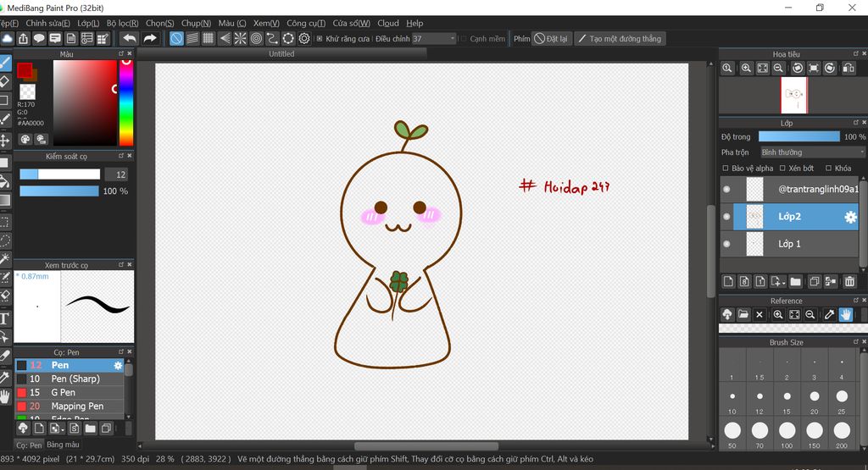
Task: Duplicate the current layer
Action: click(814, 281)
